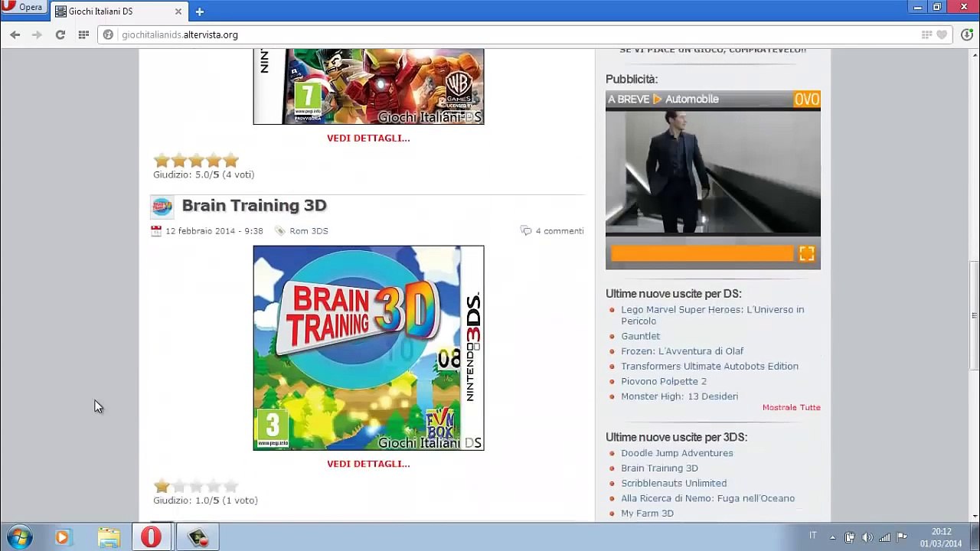Click VEDI DETTAGLI under the Lego cover
The height and width of the screenshot is (551, 980).
click(368, 138)
